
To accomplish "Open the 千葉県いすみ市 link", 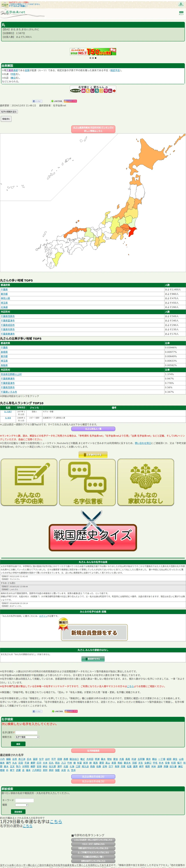I will (x=9, y=392).
